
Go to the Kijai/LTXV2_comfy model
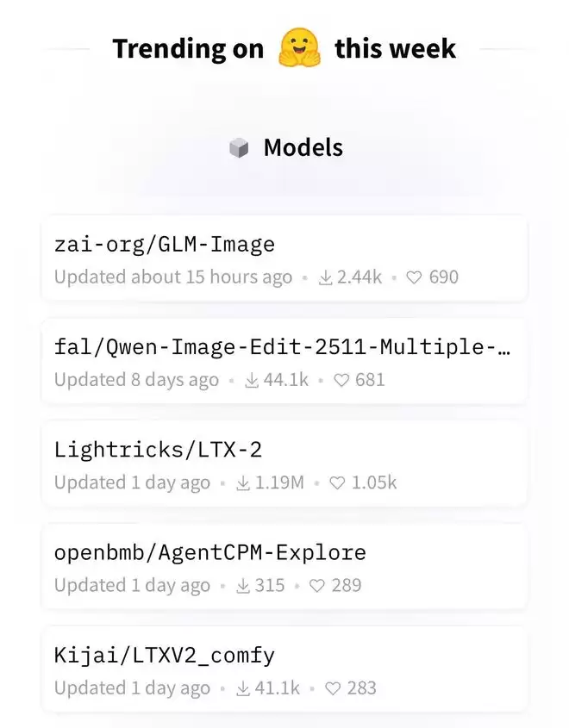(x=165, y=655)
